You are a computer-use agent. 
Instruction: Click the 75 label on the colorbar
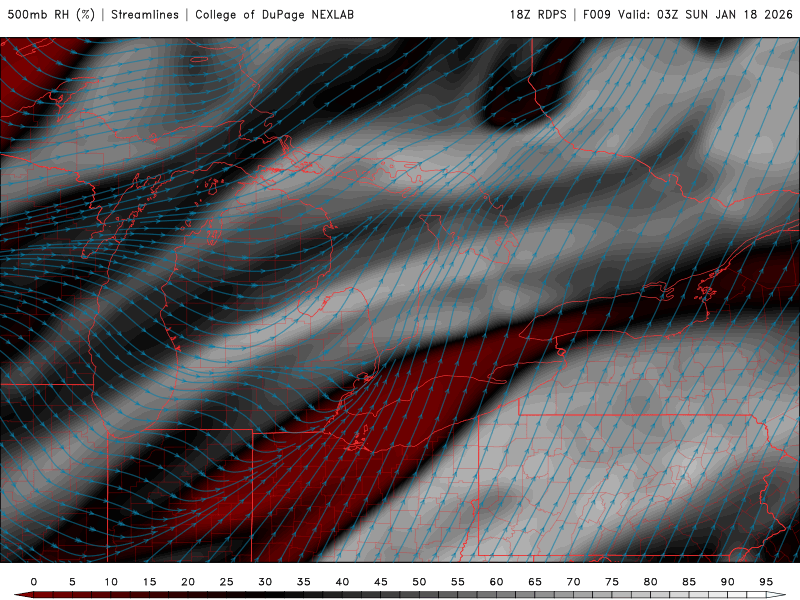pyautogui.click(x=612, y=582)
